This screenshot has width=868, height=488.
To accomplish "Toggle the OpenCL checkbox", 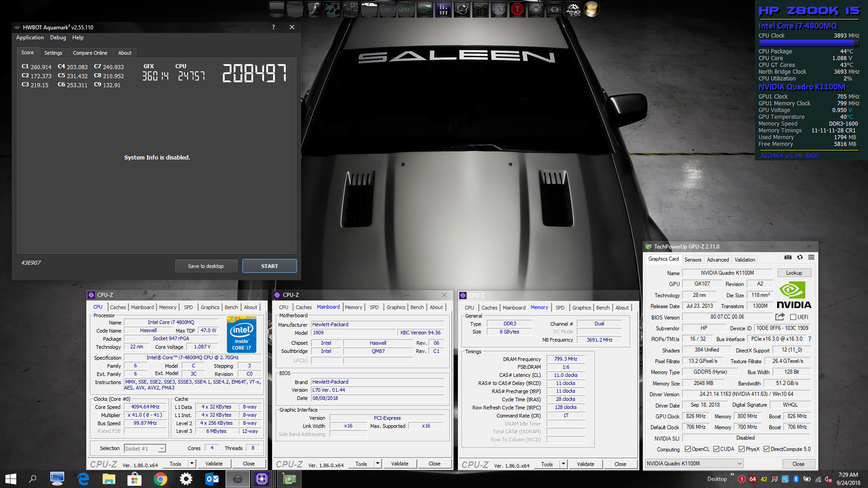I will coord(688,449).
